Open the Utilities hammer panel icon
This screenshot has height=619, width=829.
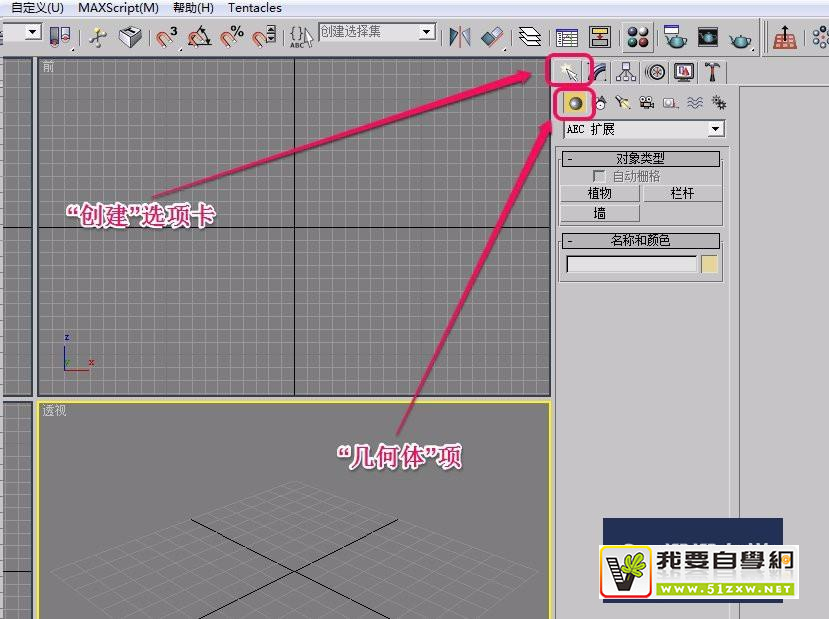712,72
